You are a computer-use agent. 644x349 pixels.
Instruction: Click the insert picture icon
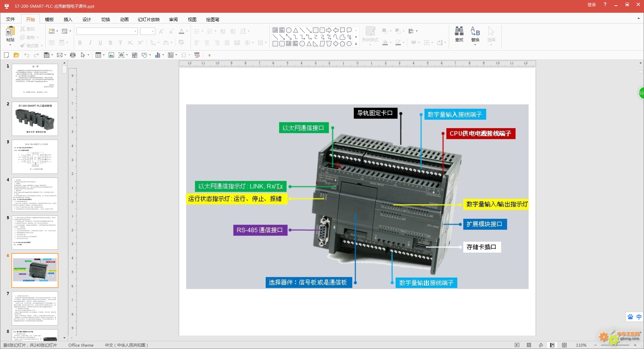111,55
